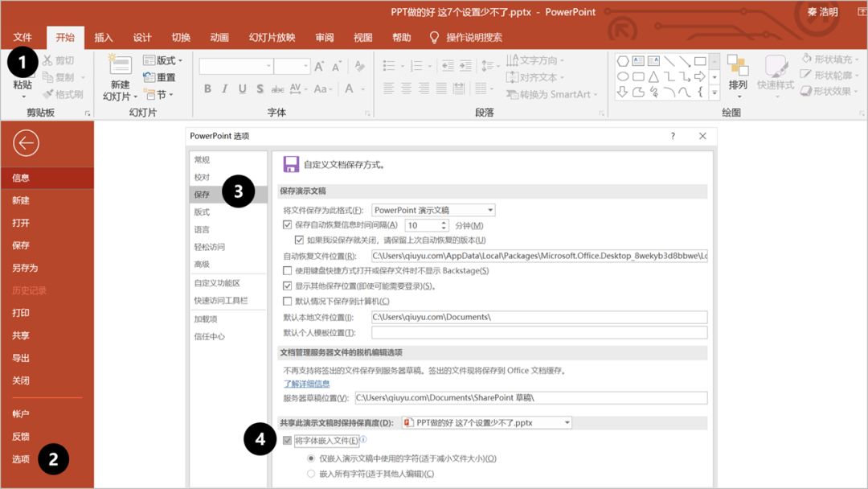Click the Copy (复制) icon
This screenshot has height=489, width=868.
pyautogui.click(x=47, y=77)
